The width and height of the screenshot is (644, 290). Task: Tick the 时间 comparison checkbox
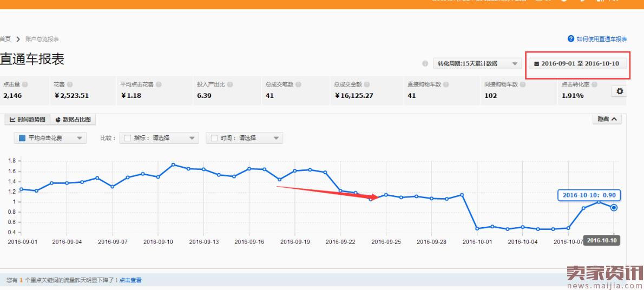tap(214, 138)
